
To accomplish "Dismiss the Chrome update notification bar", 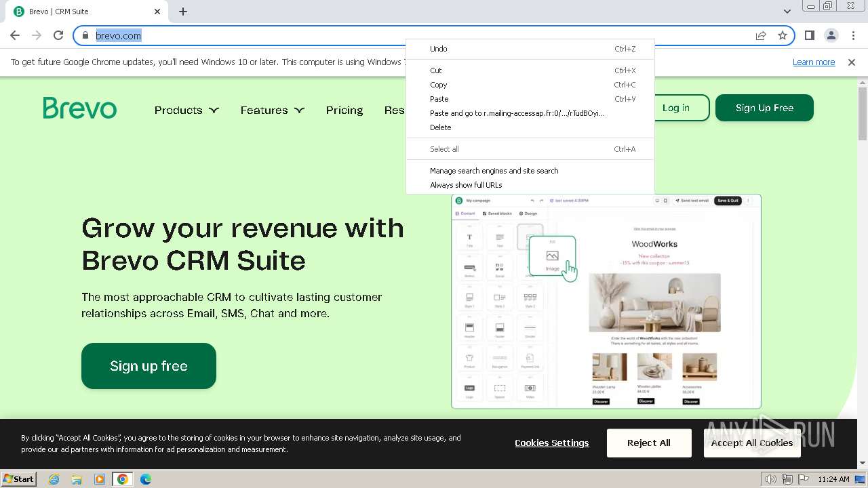I will coord(852,62).
